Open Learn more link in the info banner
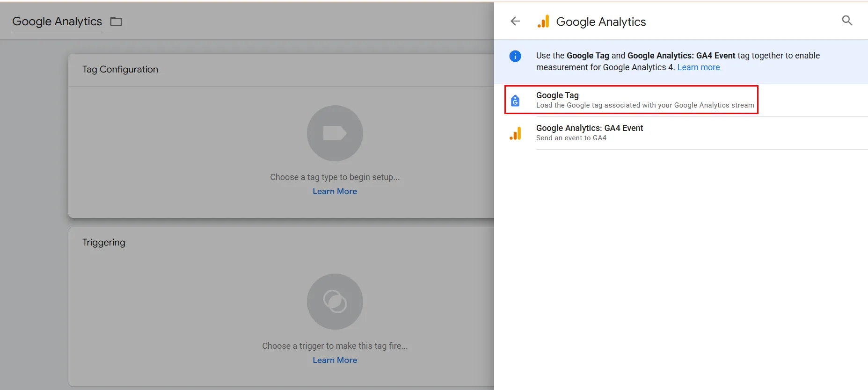This screenshot has width=868, height=390. (x=698, y=67)
